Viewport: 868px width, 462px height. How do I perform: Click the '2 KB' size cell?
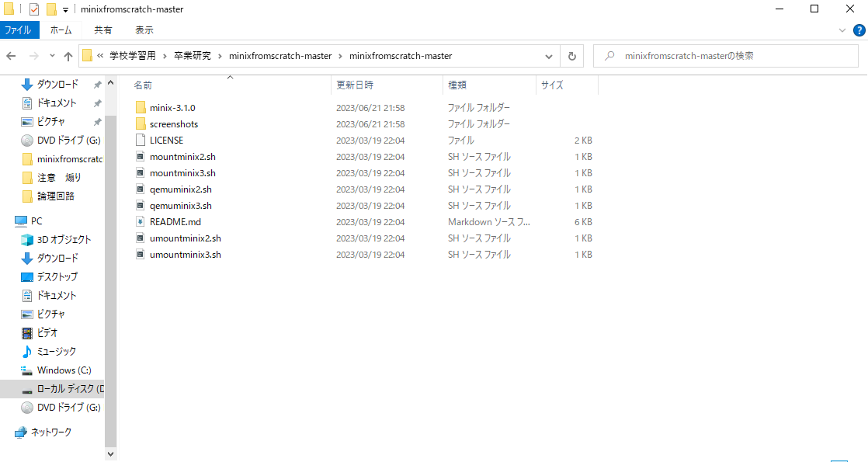583,140
